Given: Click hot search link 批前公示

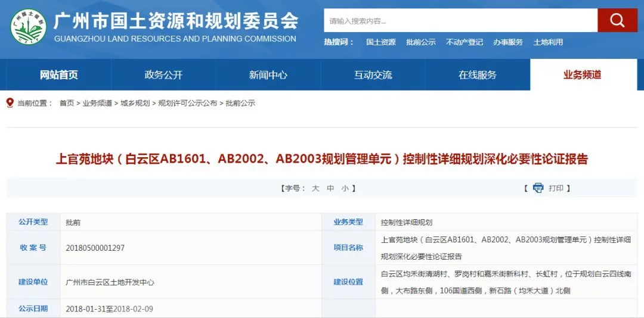Looking at the screenshot, I should (x=420, y=42).
